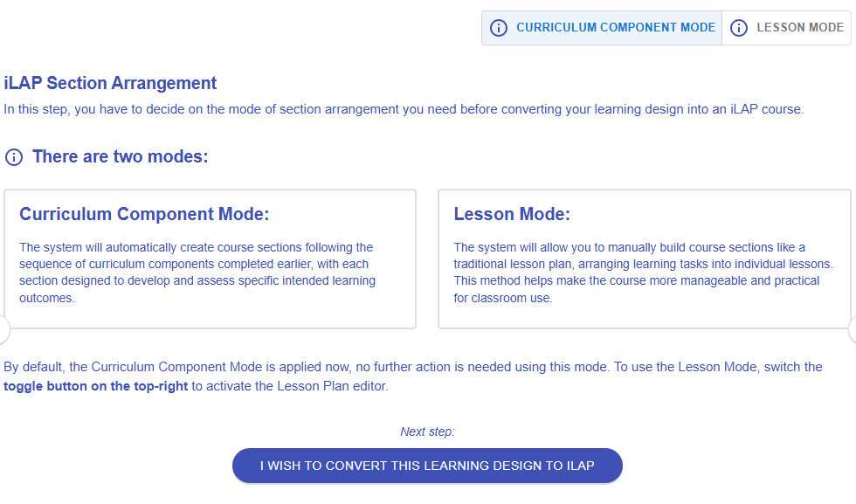Click the 'By default, the Curriculum Component Mode' sentence
Screen dimensions: 856x504
[412, 367]
